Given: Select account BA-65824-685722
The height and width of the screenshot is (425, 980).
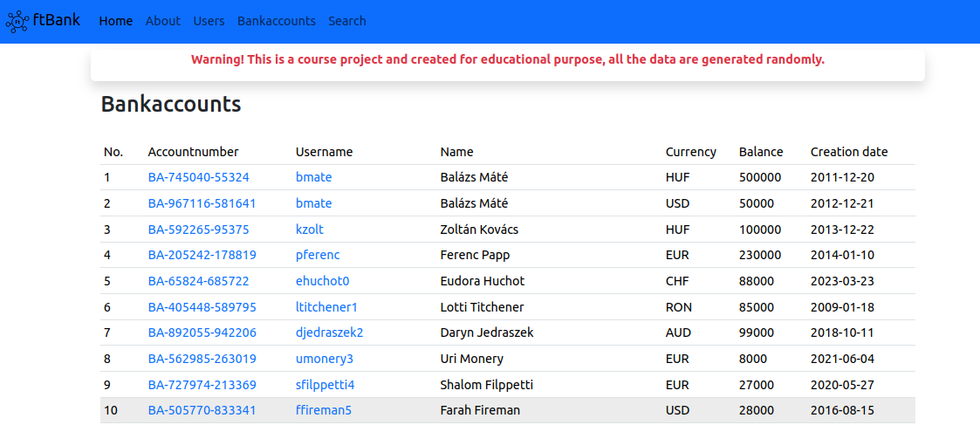Looking at the screenshot, I should 199,281.
